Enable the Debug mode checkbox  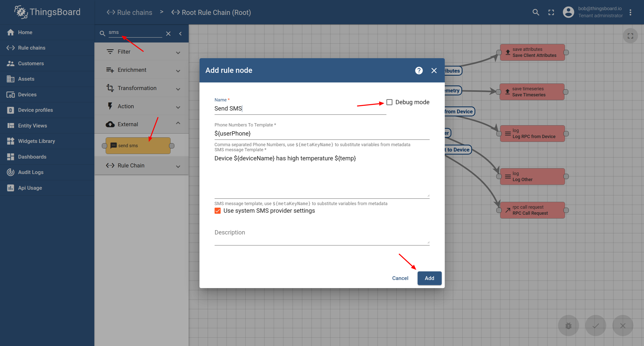pyautogui.click(x=389, y=102)
